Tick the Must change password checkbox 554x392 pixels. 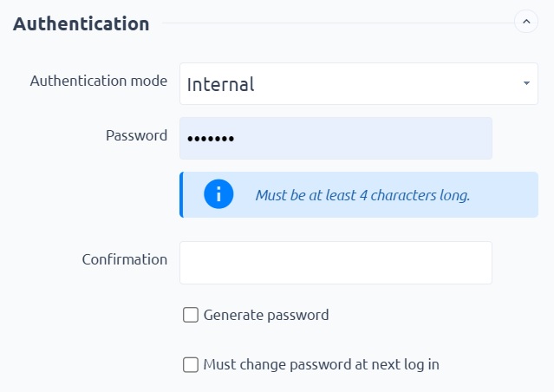click(191, 365)
